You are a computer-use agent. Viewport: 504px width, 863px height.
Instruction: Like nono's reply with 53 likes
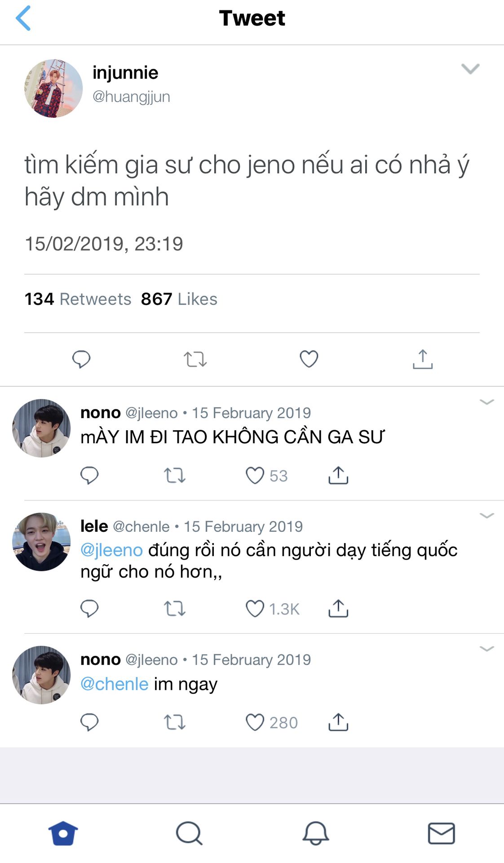click(x=255, y=476)
